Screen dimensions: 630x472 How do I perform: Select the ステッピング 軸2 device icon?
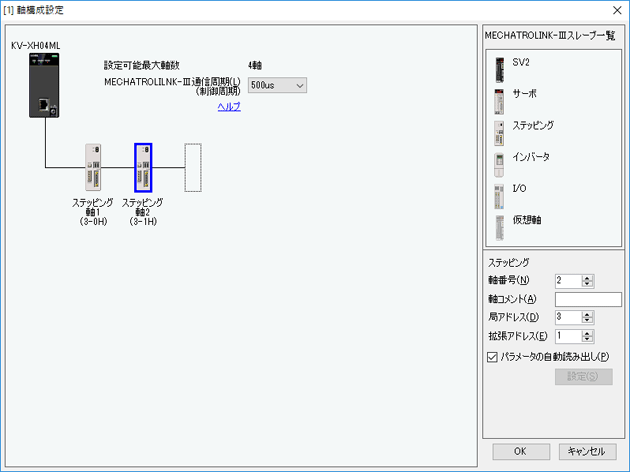(x=143, y=168)
